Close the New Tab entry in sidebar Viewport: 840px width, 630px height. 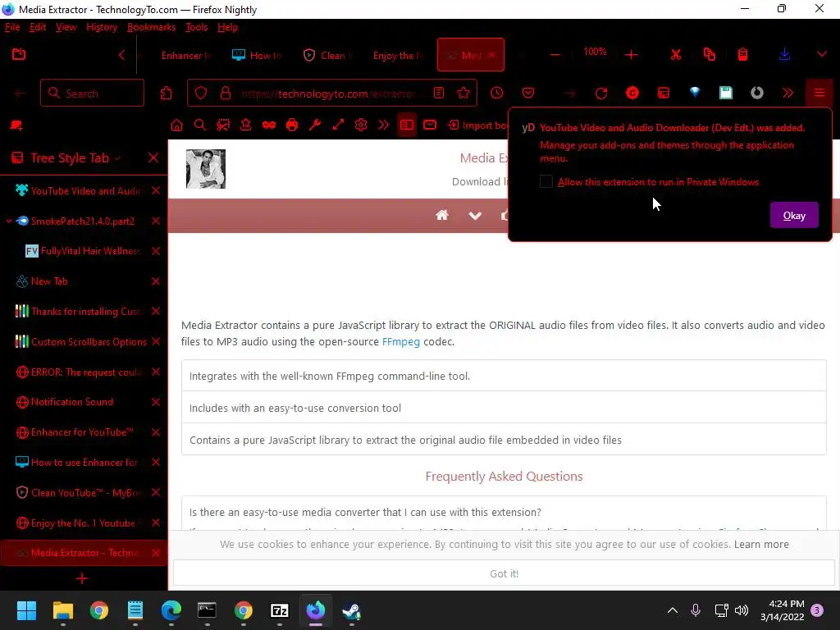tap(156, 281)
